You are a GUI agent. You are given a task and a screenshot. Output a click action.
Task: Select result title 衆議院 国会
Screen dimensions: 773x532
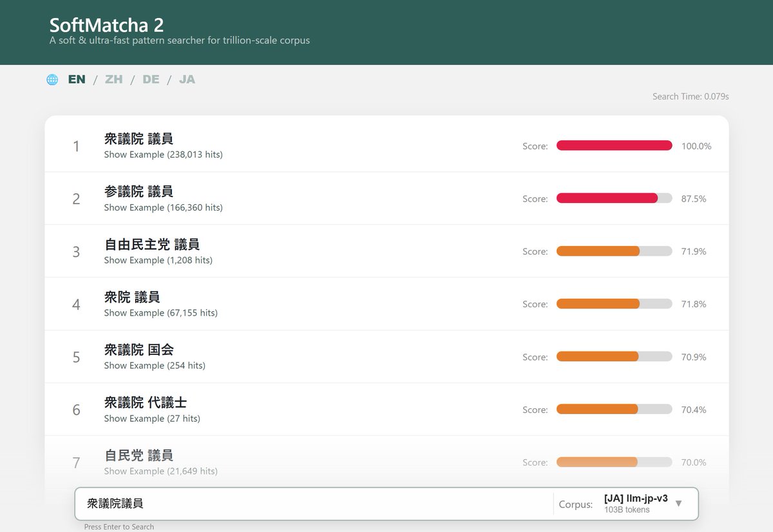[138, 350]
